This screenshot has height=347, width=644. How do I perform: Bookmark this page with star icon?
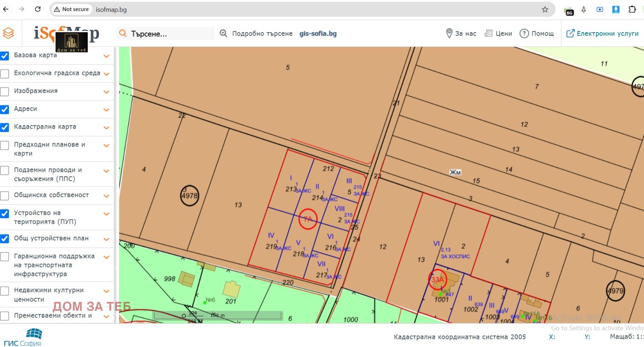(545, 9)
